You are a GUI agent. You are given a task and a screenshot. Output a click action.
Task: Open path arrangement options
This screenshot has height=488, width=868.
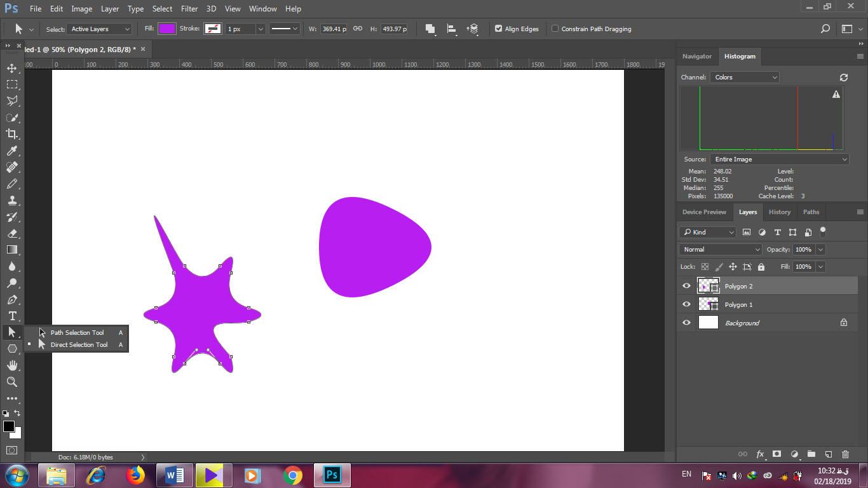472,29
